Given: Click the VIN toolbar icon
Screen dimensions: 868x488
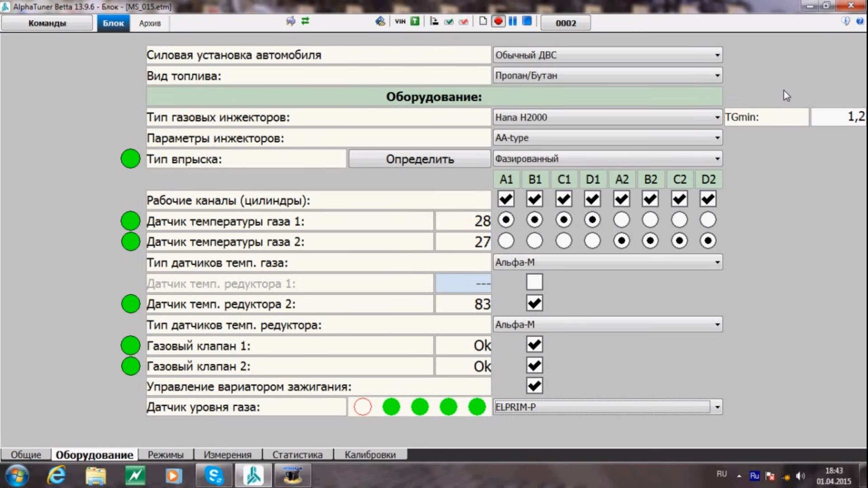Looking at the screenshot, I should coord(400,21).
